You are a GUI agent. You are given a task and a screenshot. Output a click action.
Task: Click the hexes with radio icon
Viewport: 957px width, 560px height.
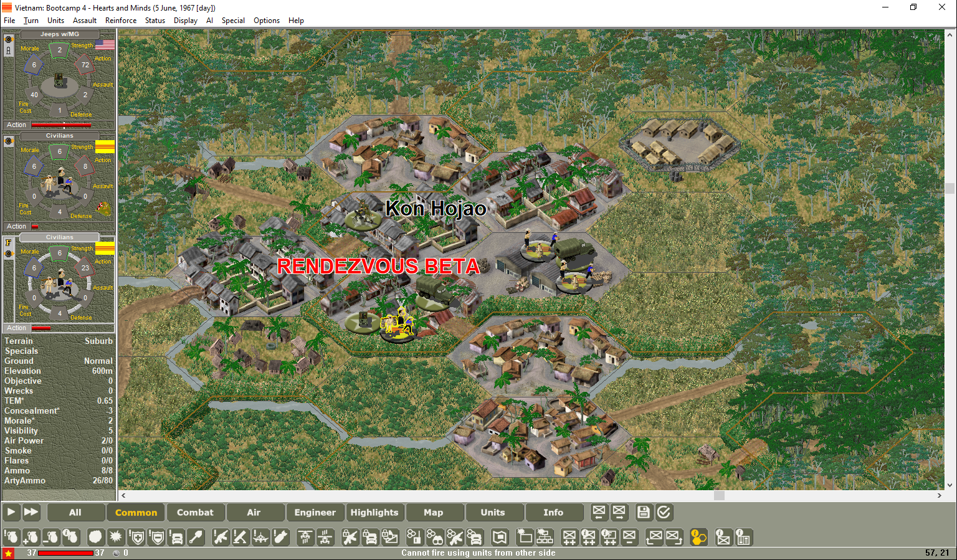pyautogui.click(x=414, y=537)
